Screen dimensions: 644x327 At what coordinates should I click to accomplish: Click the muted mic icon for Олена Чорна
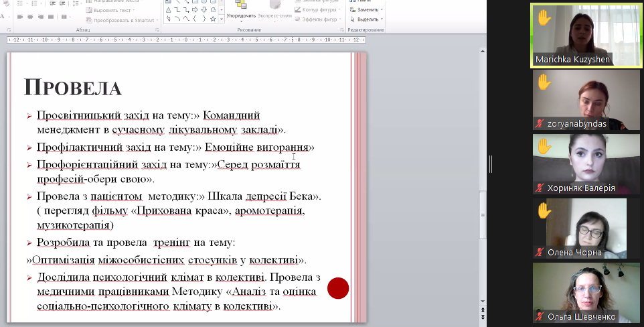click(540, 253)
